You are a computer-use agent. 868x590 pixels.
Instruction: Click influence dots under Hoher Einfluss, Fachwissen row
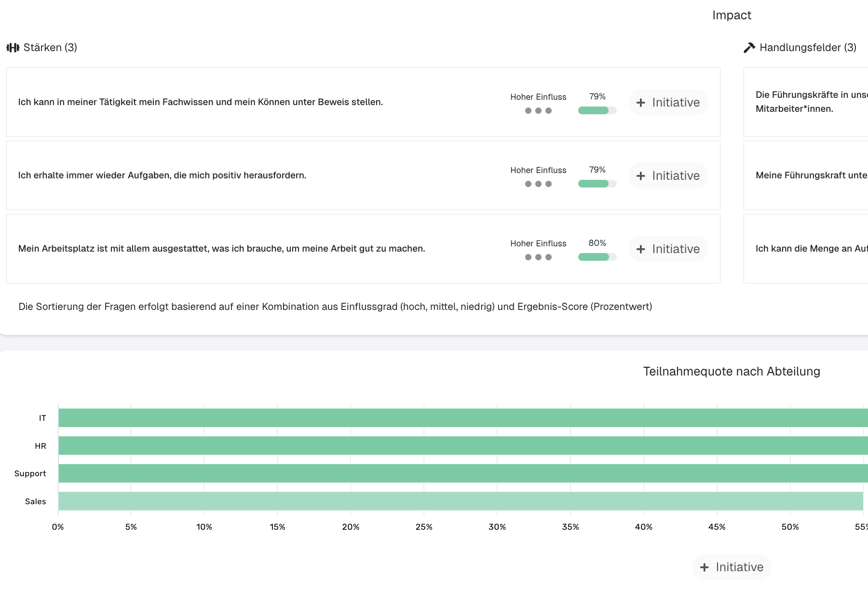[x=538, y=110]
